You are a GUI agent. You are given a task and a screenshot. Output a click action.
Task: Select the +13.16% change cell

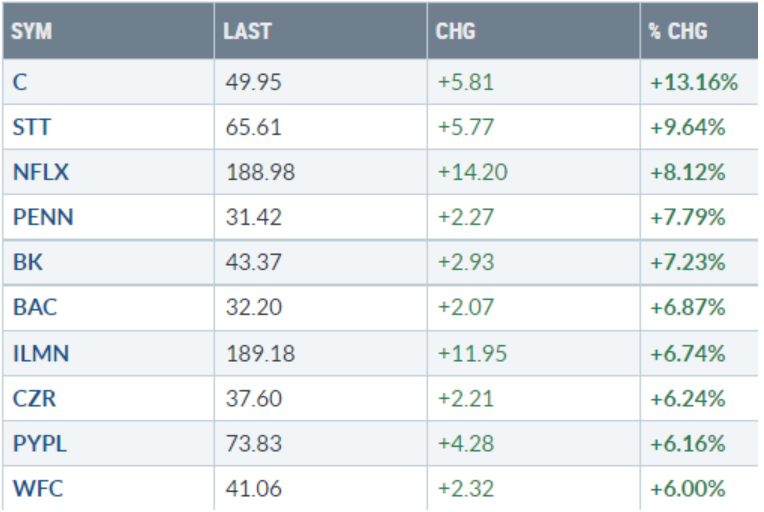coord(693,83)
